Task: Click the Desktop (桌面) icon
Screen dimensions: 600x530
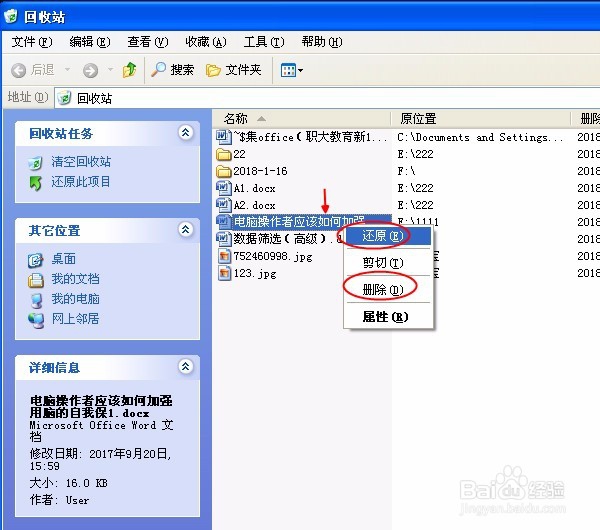Action: click(35, 260)
